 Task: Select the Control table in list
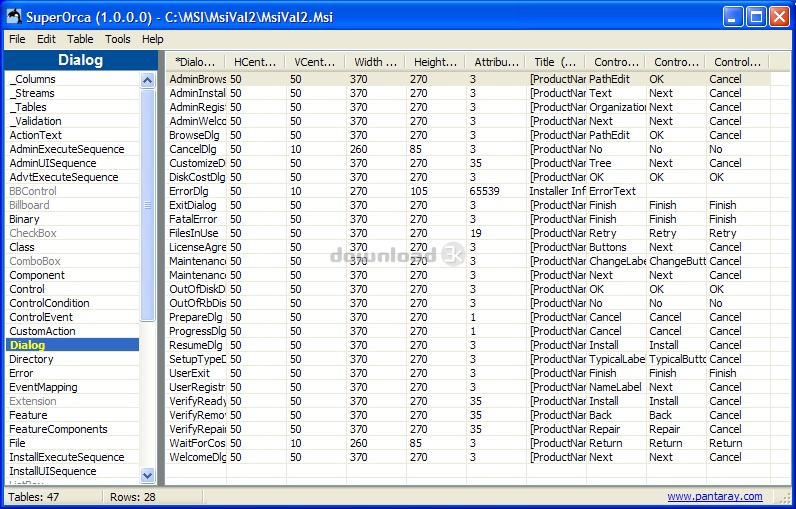click(73, 289)
